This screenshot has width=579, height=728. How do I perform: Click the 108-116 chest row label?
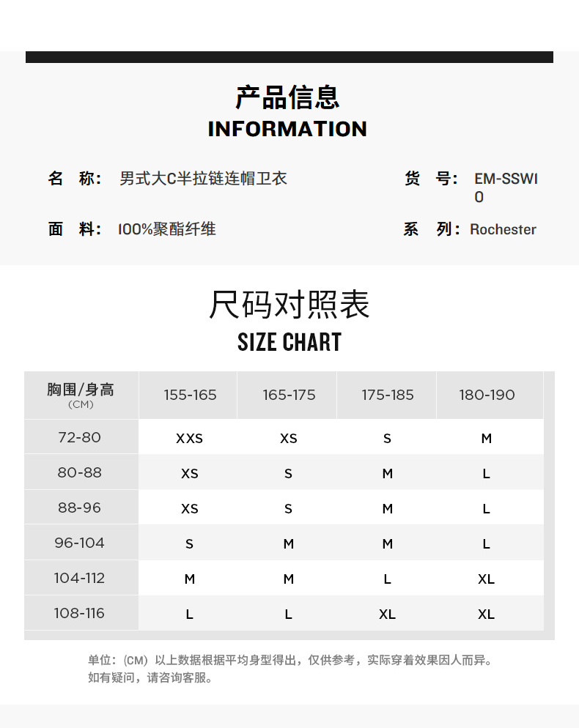79,613
